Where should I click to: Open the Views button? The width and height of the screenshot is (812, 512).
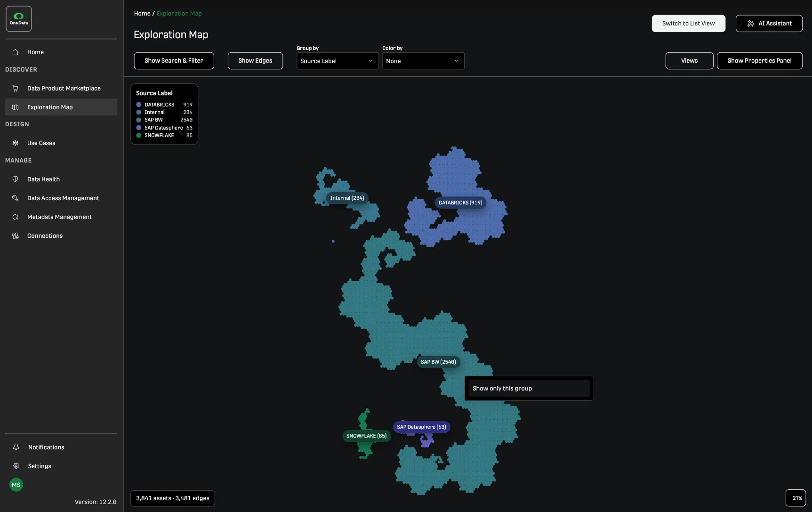click(689, 61)
